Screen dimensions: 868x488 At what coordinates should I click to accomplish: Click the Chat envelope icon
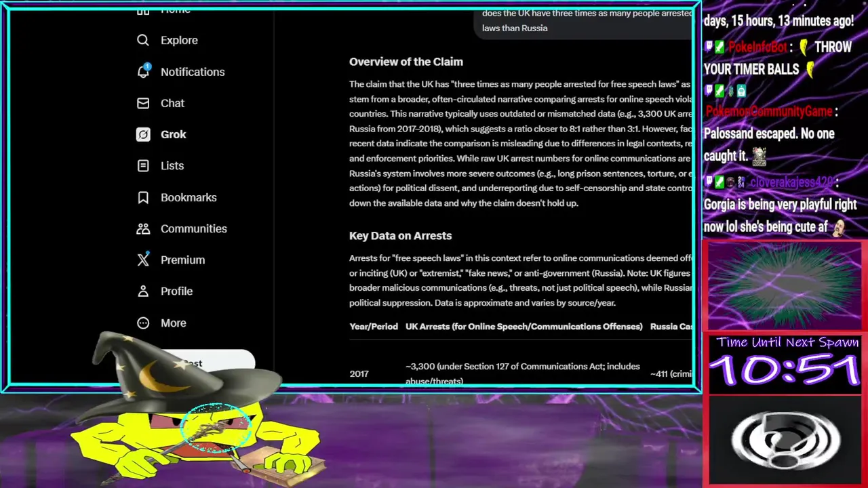143,103
